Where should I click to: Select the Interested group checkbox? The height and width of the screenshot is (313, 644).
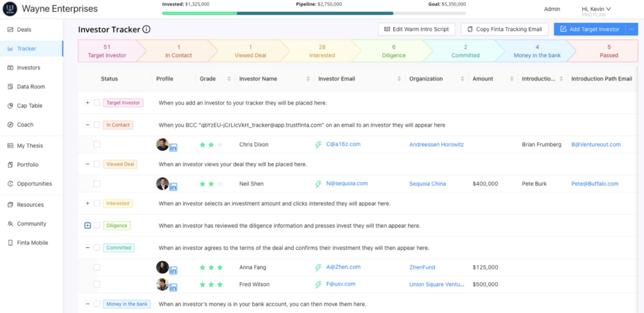[97, 203]
